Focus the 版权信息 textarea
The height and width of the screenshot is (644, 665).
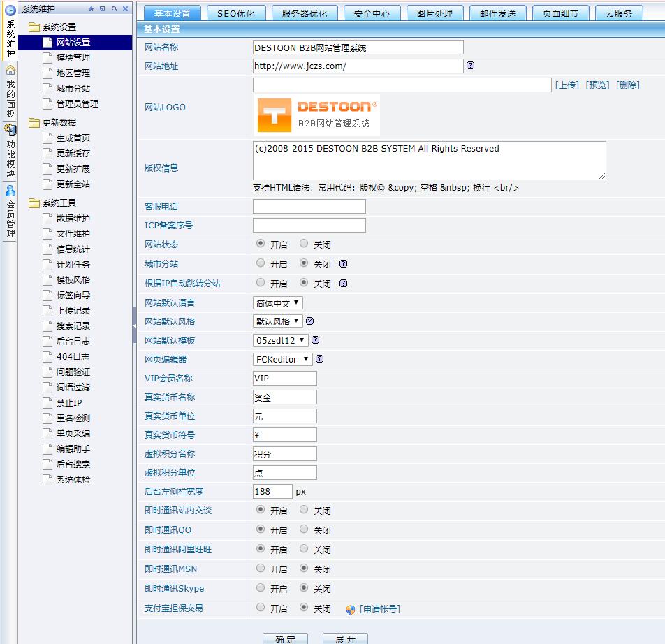click(x=429, y=161)
